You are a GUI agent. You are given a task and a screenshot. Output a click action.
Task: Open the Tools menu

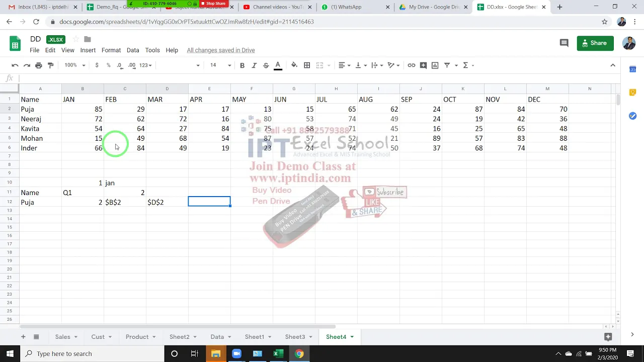[152, 50]
